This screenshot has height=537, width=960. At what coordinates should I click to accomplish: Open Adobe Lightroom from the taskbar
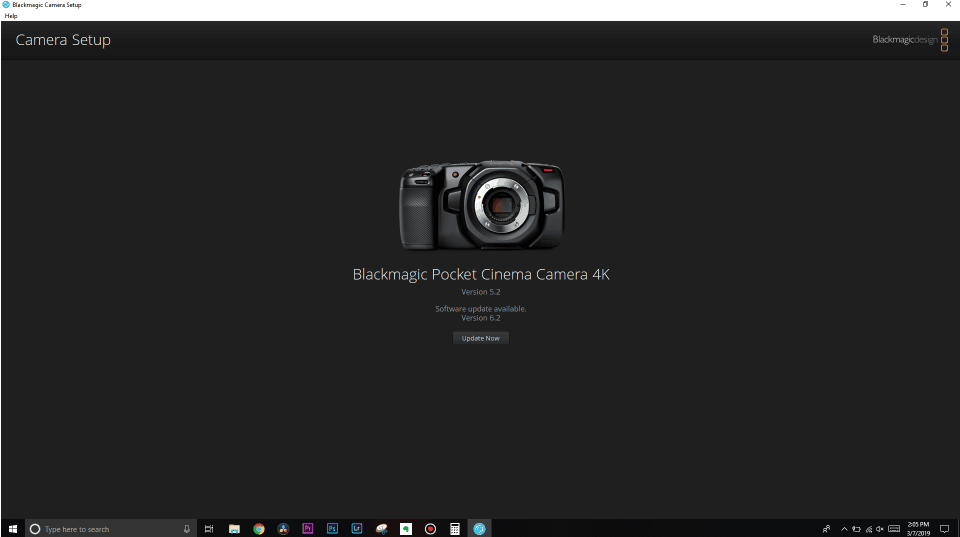(x=356, y=528)
